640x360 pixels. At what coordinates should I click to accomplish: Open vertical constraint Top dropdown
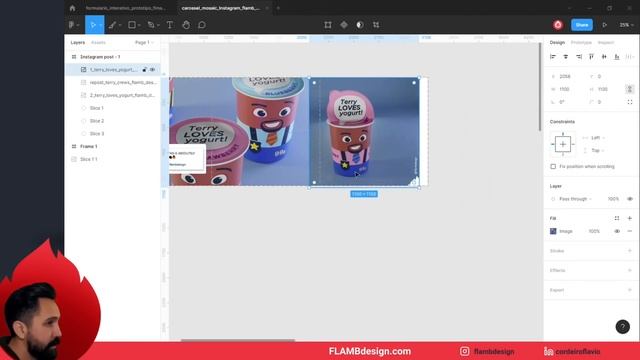point(598,151)
